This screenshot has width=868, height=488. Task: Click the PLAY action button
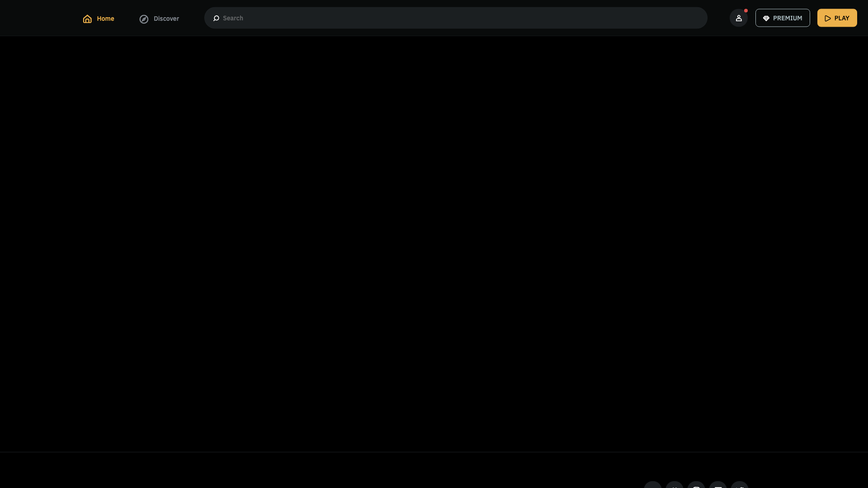click(837, 18)
